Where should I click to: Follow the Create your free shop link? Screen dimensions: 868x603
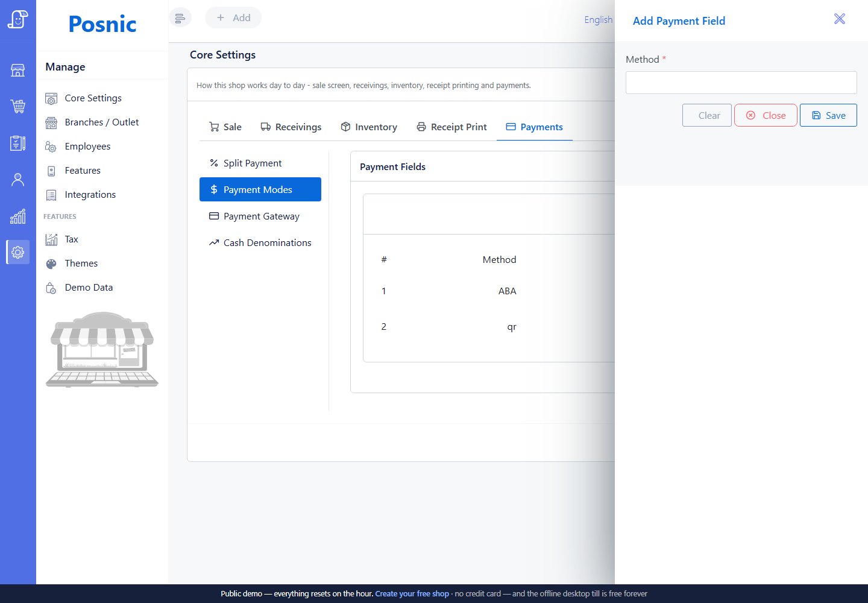pos(412,593)
